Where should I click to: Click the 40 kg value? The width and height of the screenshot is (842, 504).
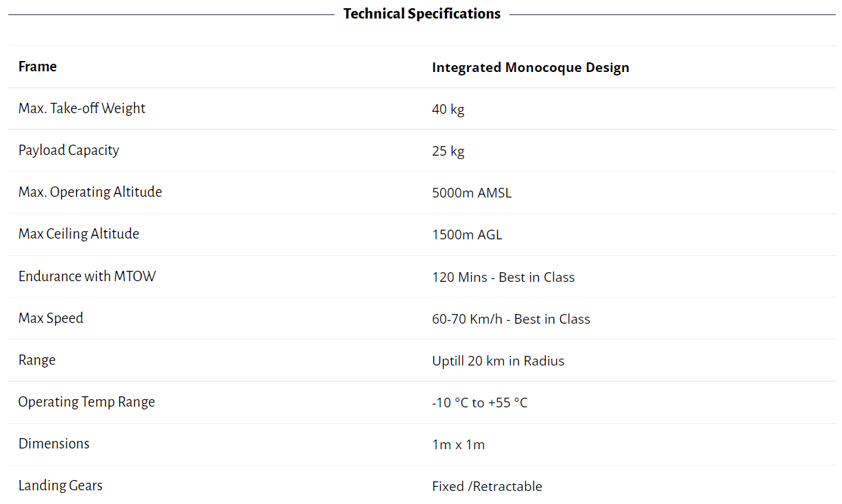click(x=448, y=109)
